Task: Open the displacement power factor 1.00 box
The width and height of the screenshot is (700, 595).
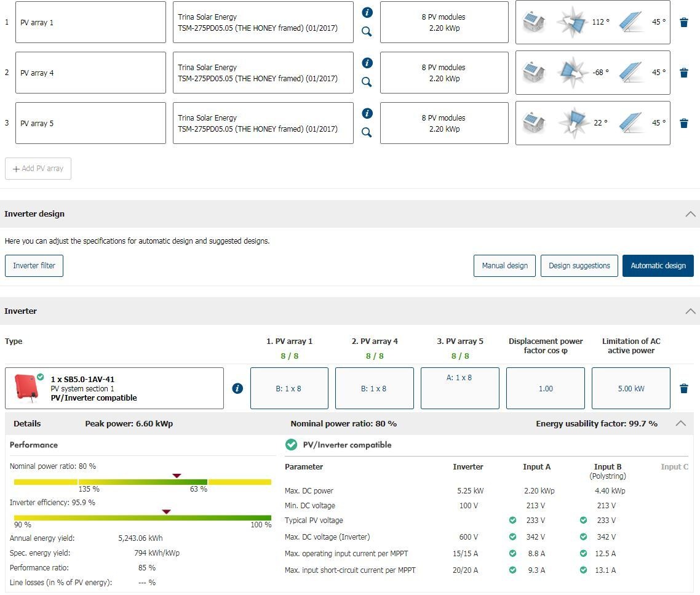Action: click(545, 388)
